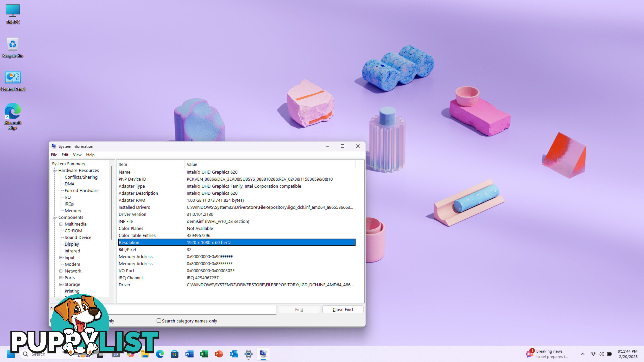The width and height of the screenshot is (644, 362).
Task: Open the View menu
Action: (x=77, y=155)
